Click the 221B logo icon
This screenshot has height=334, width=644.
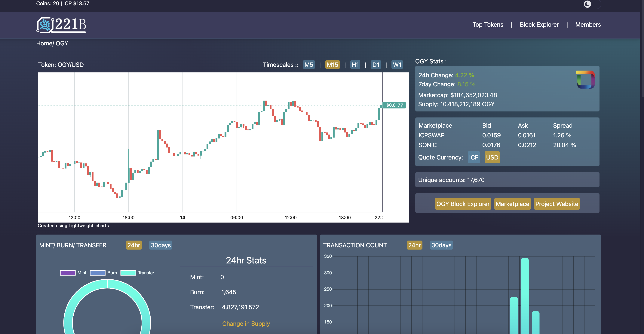[x=45, y=25]
